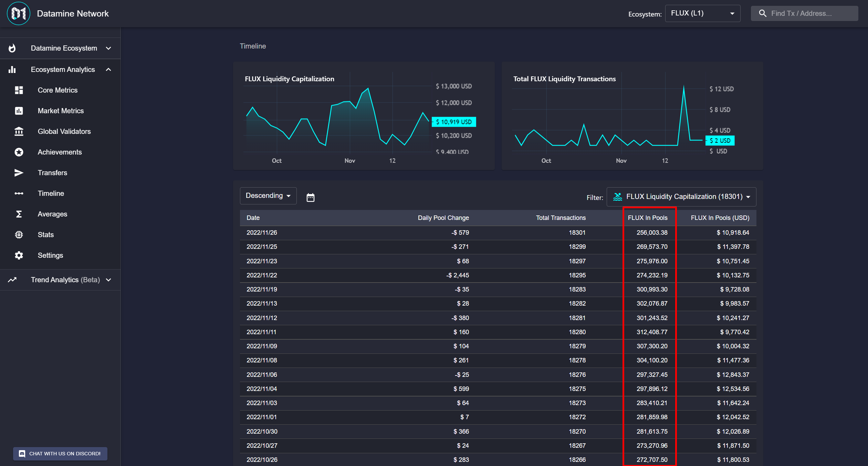The image size is (868, 466).
Task: Click the 273,270.96 pool value
Action: 652,446
